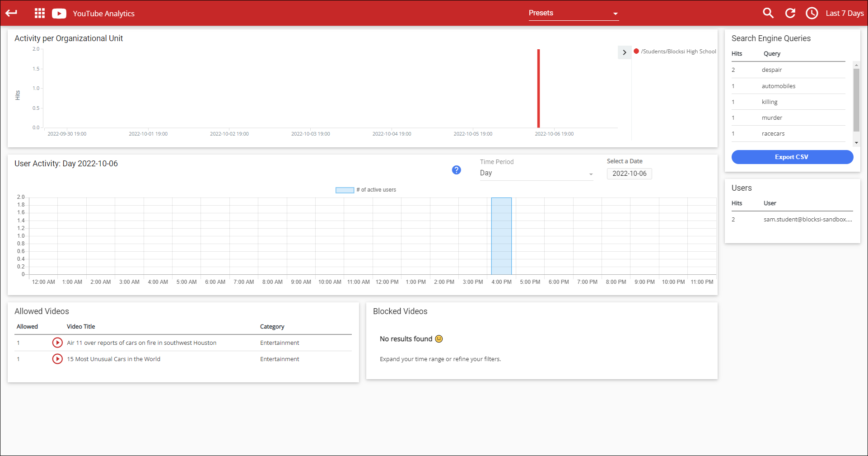
Task: Play the Air 11 cars on fire video
Action: click(57, 343)
